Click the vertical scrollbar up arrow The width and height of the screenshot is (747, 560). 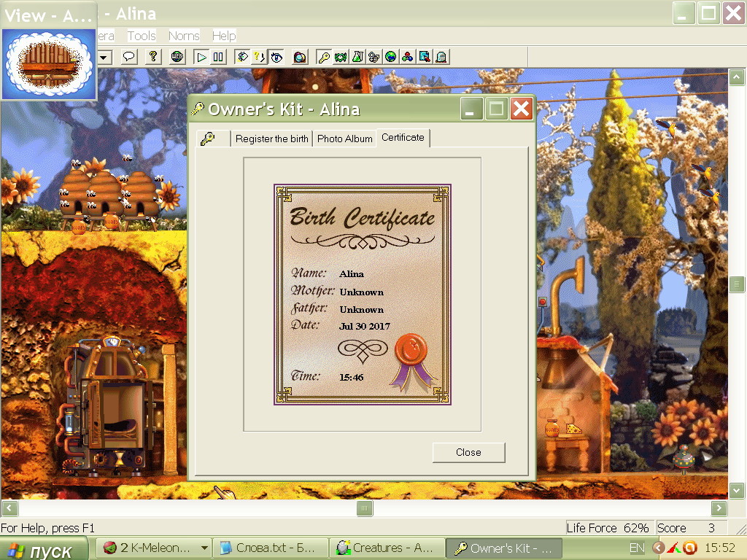pos(737,77)
